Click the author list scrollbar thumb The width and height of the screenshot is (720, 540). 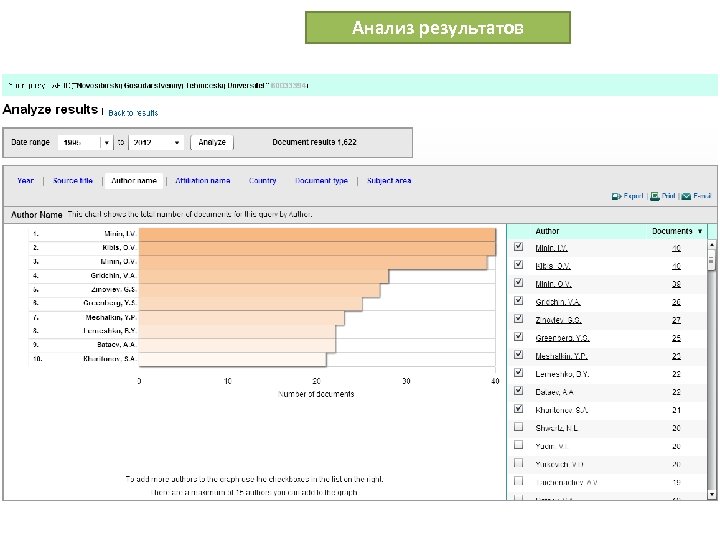tap(712, 261)
